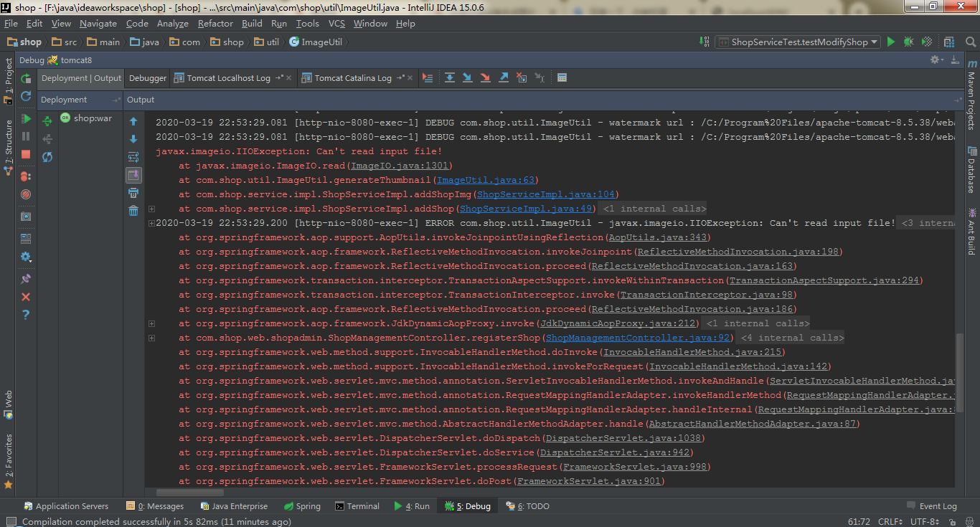Click the Step Over icon
The image size is (980, 527).
(x=450, y=77)
